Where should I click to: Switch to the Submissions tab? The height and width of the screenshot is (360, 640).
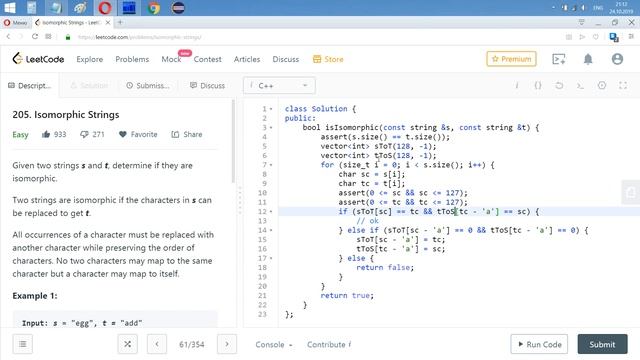(148, 86)
